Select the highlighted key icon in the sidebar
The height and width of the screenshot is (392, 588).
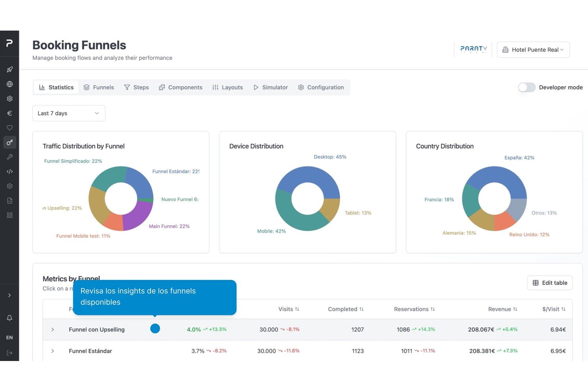[10, 142]
